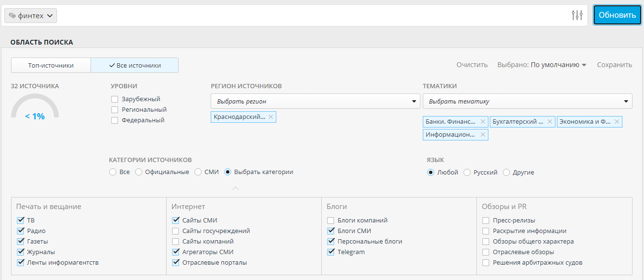Remove the Банки. Финанс… topic tag
Screen dimensions: 644x280
[x=483, y=122]
